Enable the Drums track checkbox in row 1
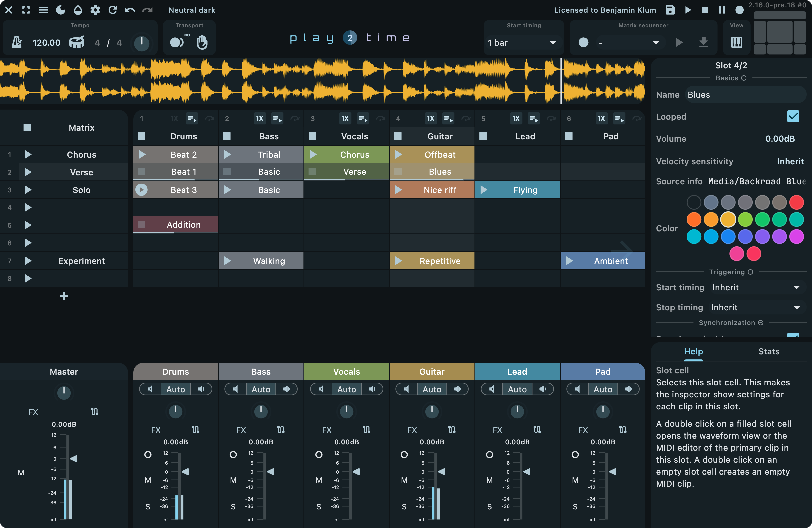 point(140,136)
